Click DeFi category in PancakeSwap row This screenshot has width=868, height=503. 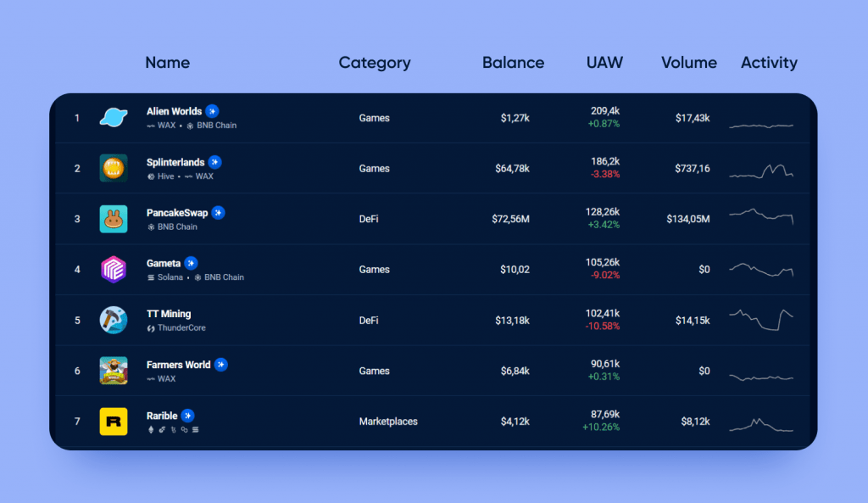point(369,219)
